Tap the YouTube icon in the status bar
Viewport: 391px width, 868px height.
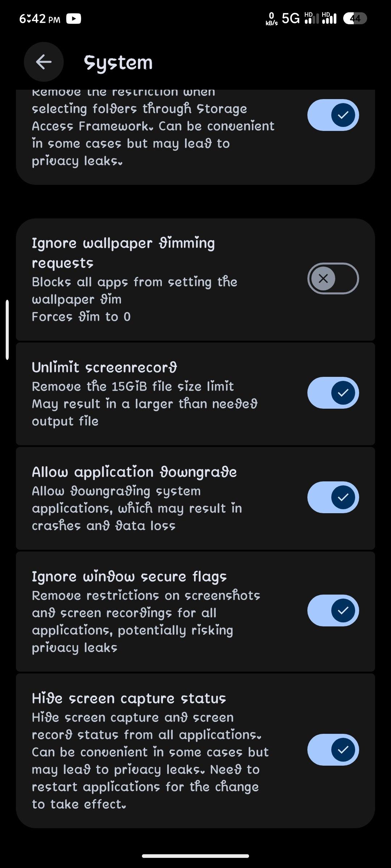[x=74, y=18]
